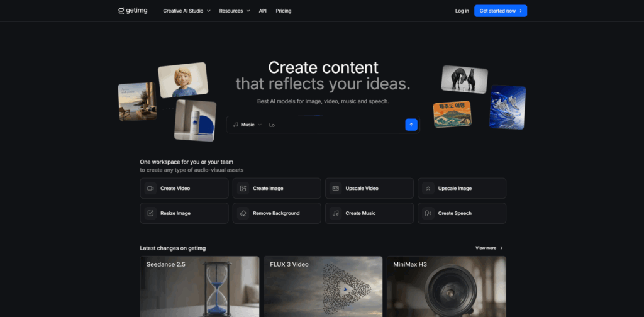Open the Resize Image label
This screenshot has height=317, width=644.
(175, 213)
